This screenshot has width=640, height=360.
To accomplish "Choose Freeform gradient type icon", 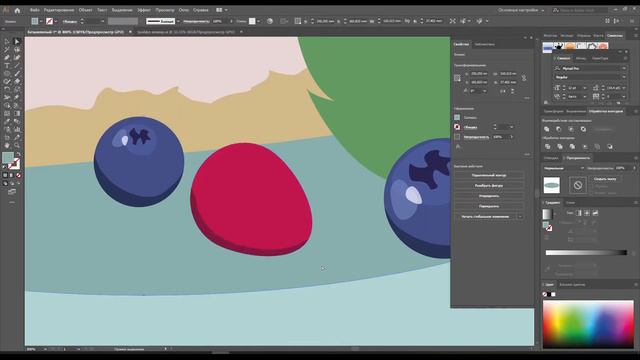I will [x=595, y=213].
